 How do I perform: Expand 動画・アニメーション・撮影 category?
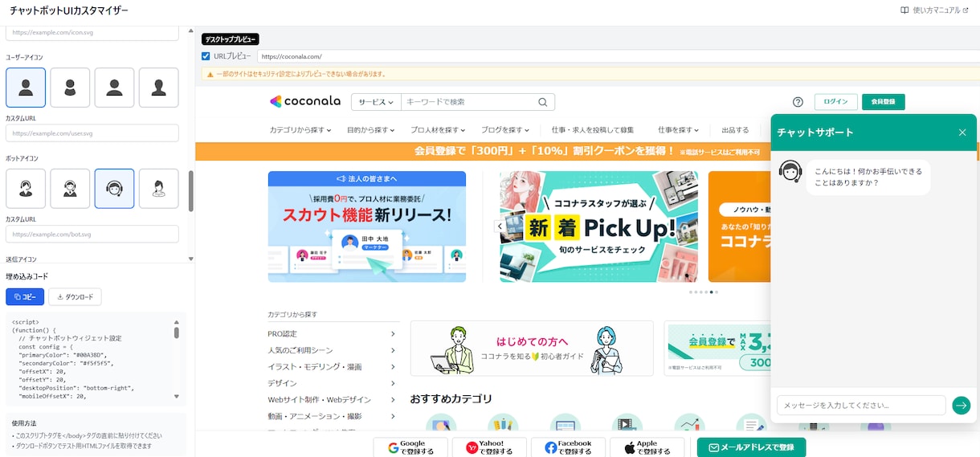click(333, 416)
